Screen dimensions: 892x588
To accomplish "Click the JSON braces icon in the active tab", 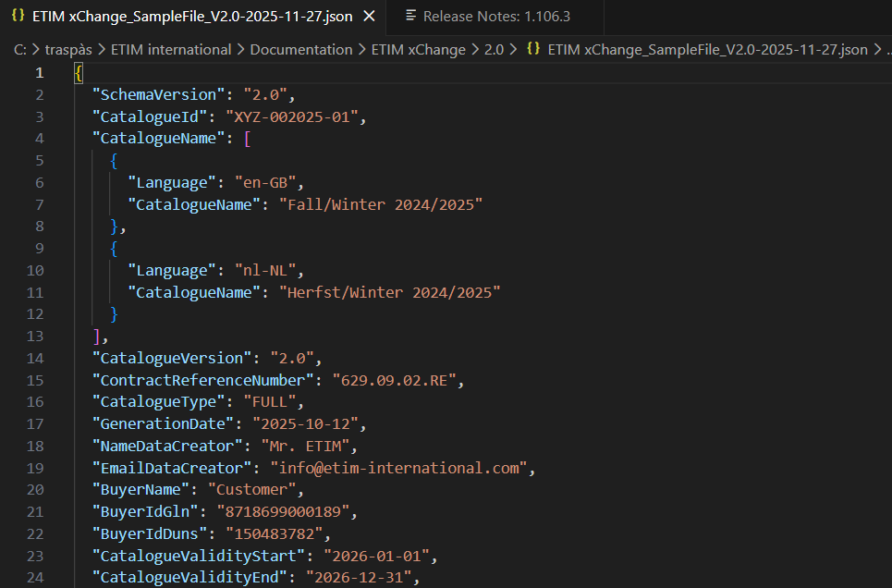I will [x=18, y=17].
